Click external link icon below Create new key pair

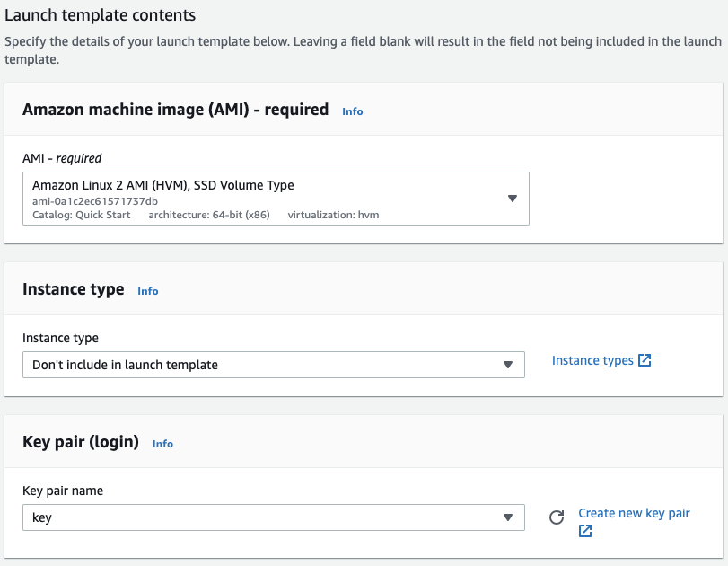tap(585, 531)
